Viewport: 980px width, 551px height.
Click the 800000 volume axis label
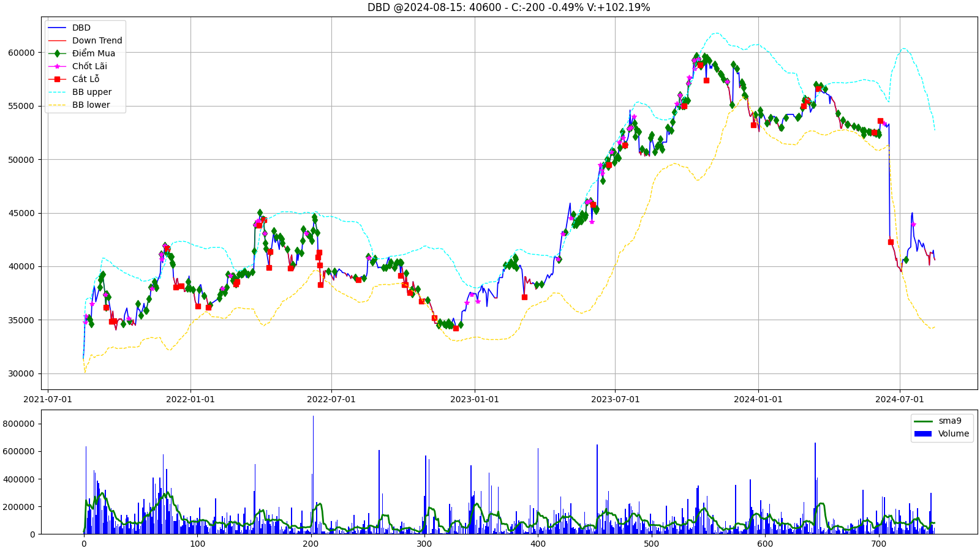click(x=19, y=424)
